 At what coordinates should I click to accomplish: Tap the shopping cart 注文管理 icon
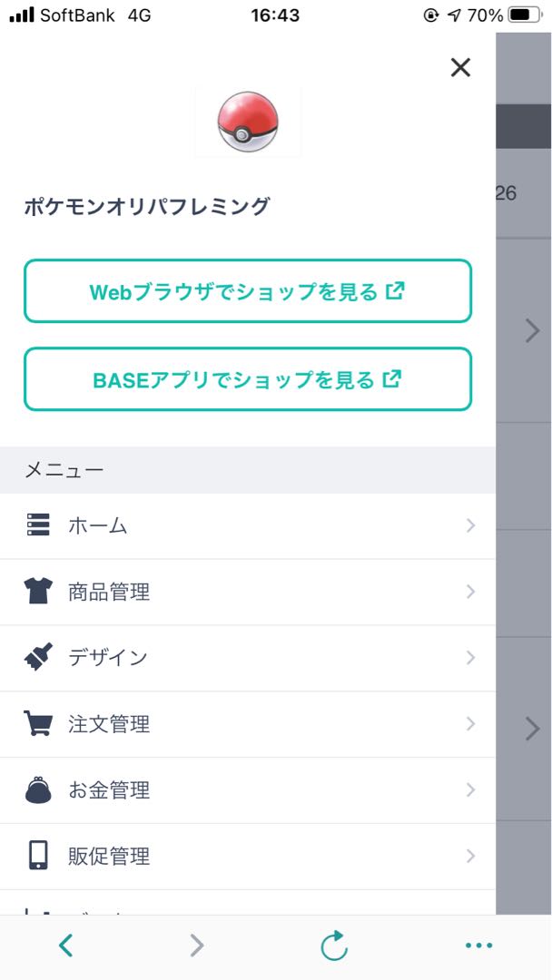click(x=38, y=724)
